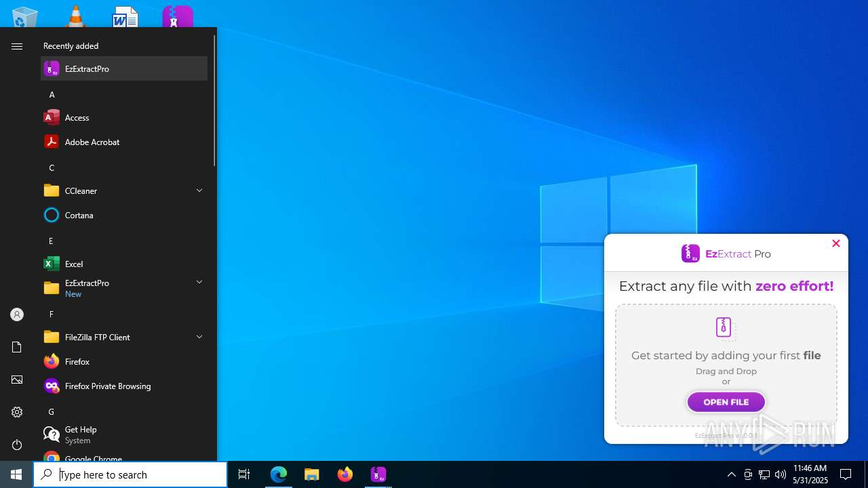Click the Recently added heading
This screenshot has height=488, width=868.
tap(71, 46)
